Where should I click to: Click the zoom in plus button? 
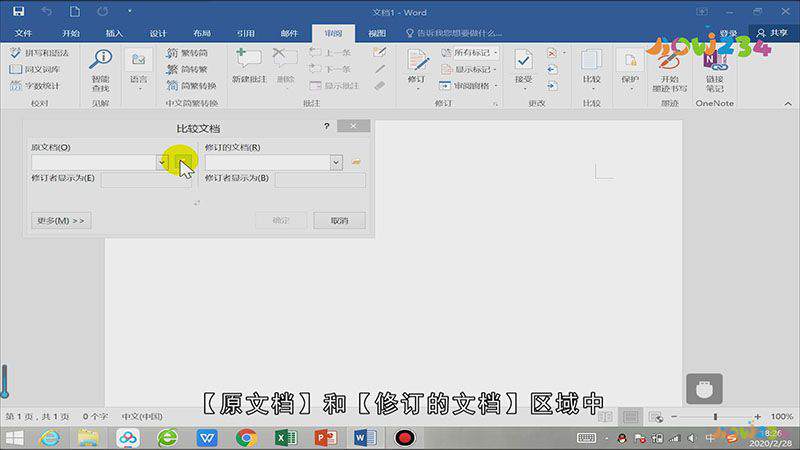pos(758,417)
